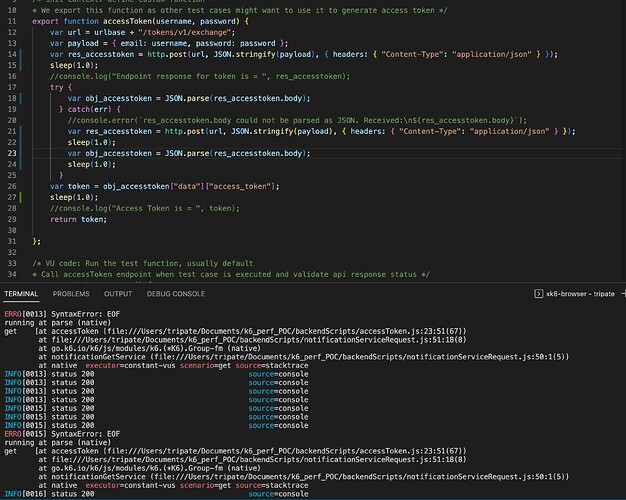
Task: Open the OUTPUT panel tab
Action: coord(118,294)
